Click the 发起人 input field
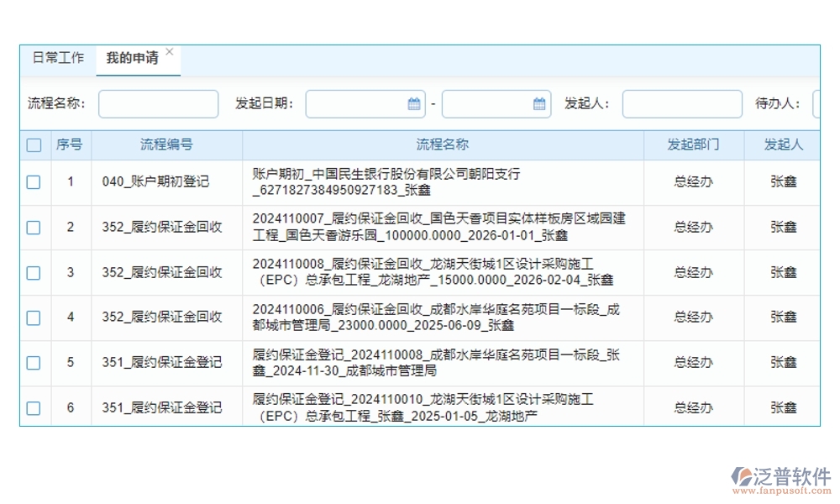This screenshot has width=840, height=504. (x=681, y=103)
